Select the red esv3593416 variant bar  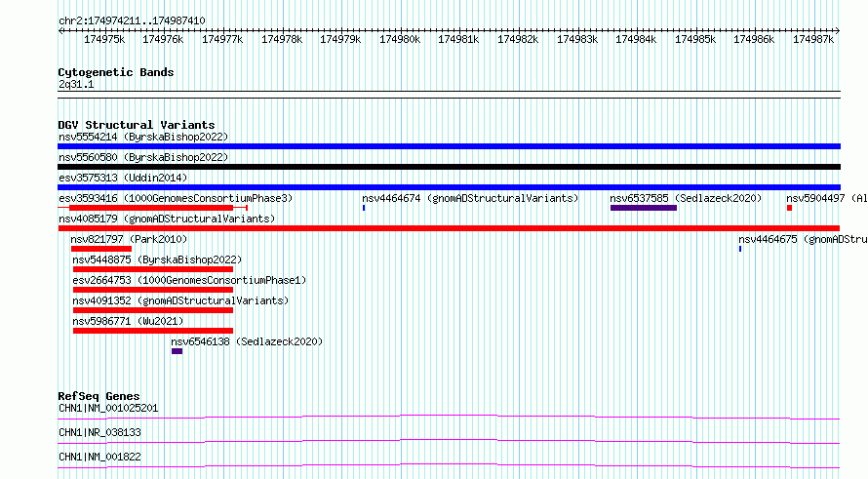pos(151,208)
